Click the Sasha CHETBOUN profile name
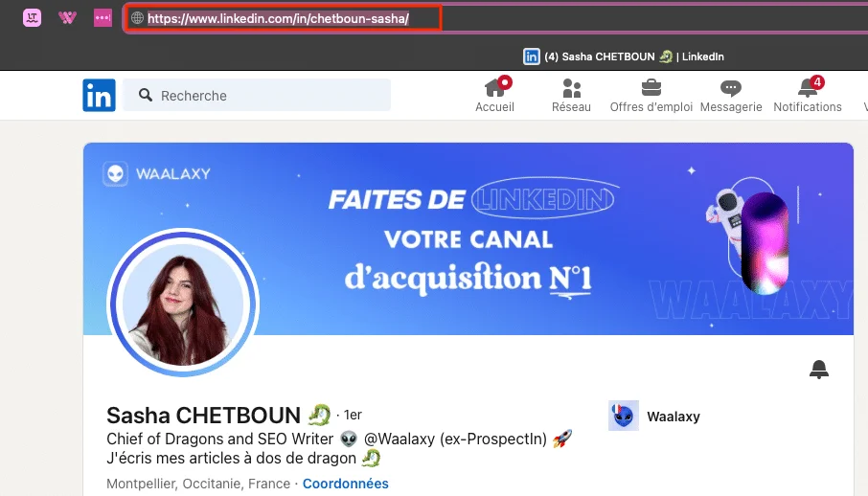Image resolution: width=868 pixels, height=496 pixels. coord(203,416)
